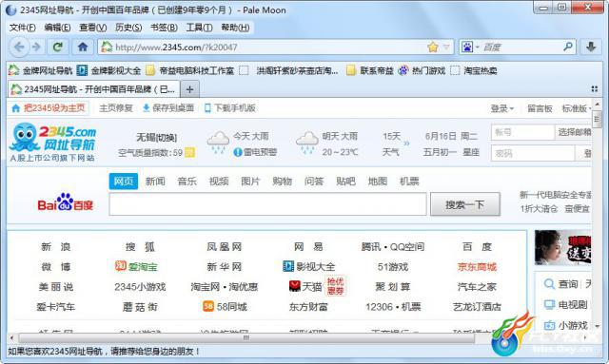Open the URL bar history dropdown arrow
609x364 pixels.
pyautogui.click(x=446, y=48)
